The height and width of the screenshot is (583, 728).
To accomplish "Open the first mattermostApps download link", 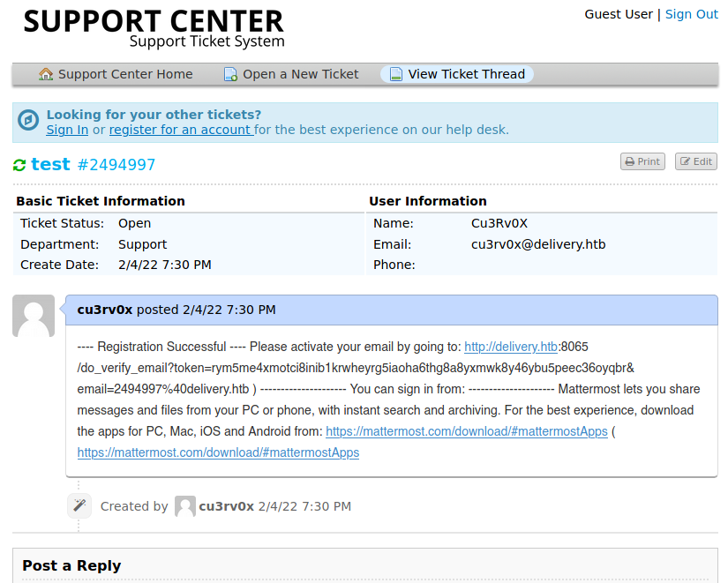I will [466, 431].
